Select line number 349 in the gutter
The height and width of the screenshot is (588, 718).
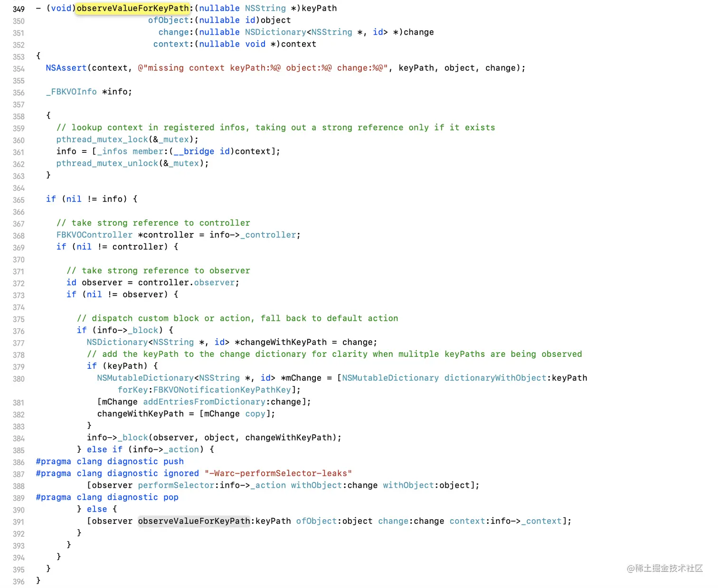pyautogui.click(x=19, y=9)
